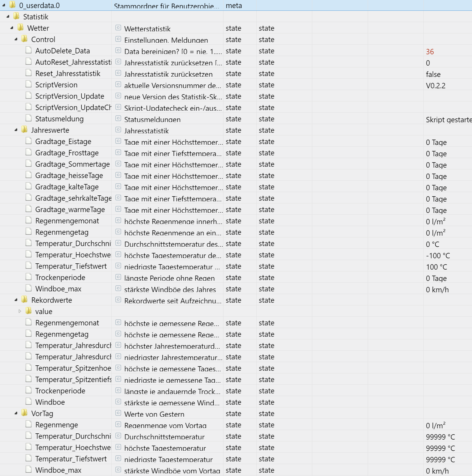
Task: Collapse the Control folder arrow
Action: point(16,39)
